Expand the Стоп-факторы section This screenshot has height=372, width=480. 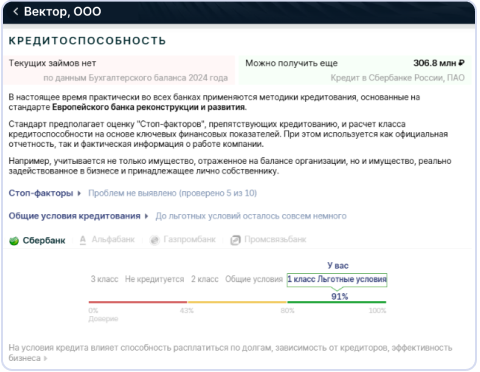(x=41, y=193)
